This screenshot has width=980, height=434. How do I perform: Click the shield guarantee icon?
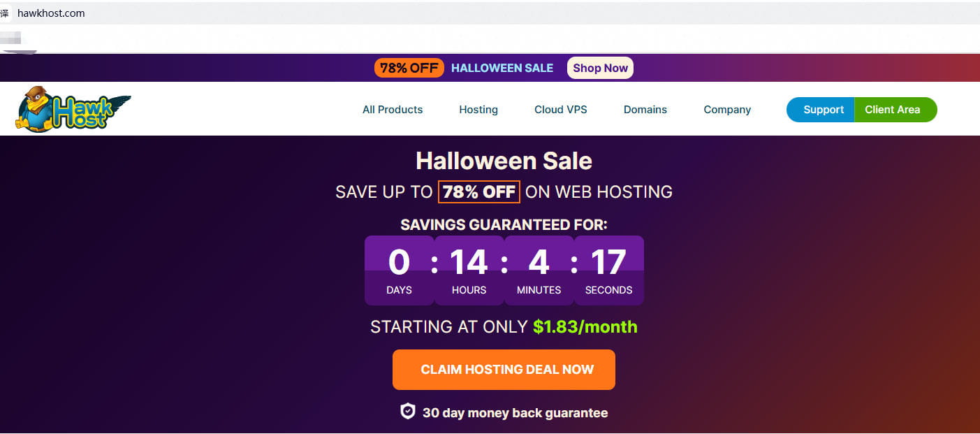pyautogui.click(x=407, y=412)
